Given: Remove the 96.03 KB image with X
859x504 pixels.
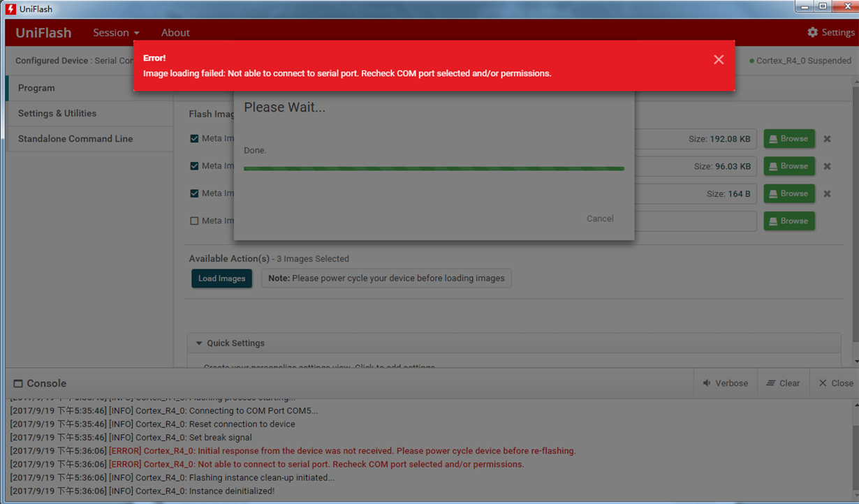Looking at the screenshot, I should tap(827, 166).
